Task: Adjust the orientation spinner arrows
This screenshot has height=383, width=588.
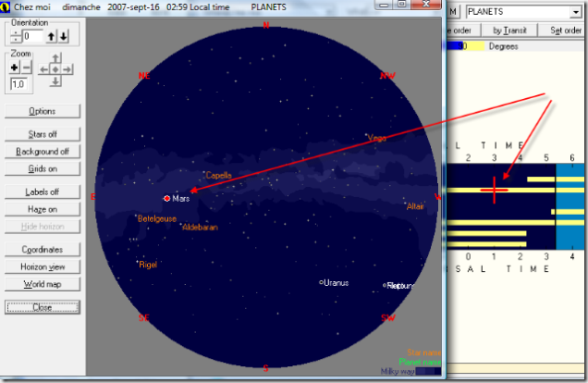Action: click(15, 36)
